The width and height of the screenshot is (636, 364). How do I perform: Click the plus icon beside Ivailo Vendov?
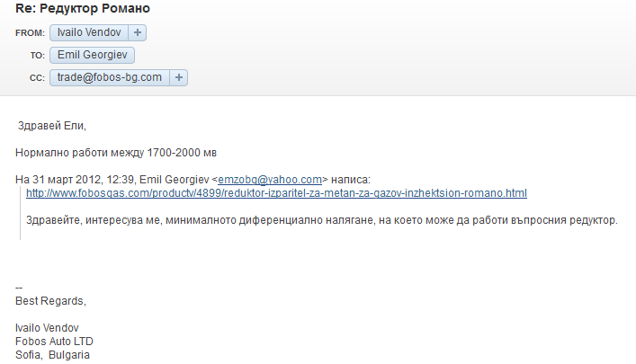coord(138,32)
